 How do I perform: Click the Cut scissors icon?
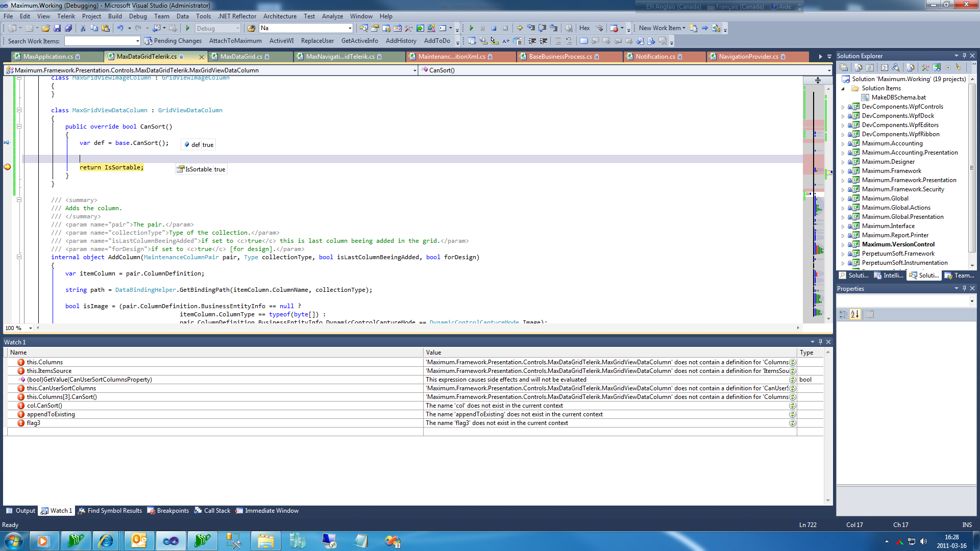(83, 29)
